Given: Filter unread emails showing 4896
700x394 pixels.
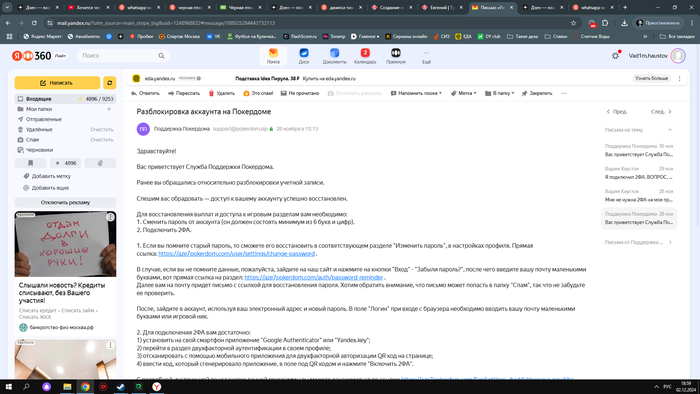Looking at the screenshot, I should point(66,163).
